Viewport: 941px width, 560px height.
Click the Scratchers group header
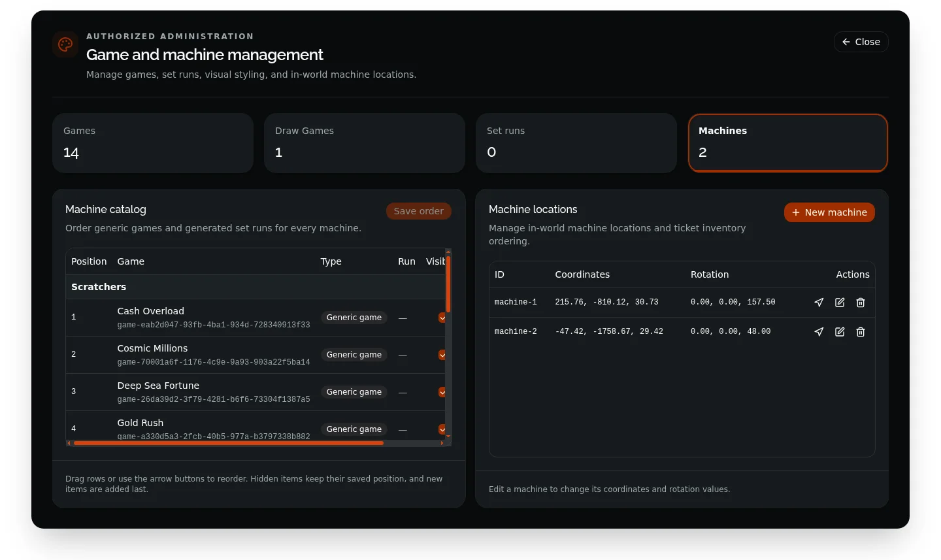(x=256, y=287)
